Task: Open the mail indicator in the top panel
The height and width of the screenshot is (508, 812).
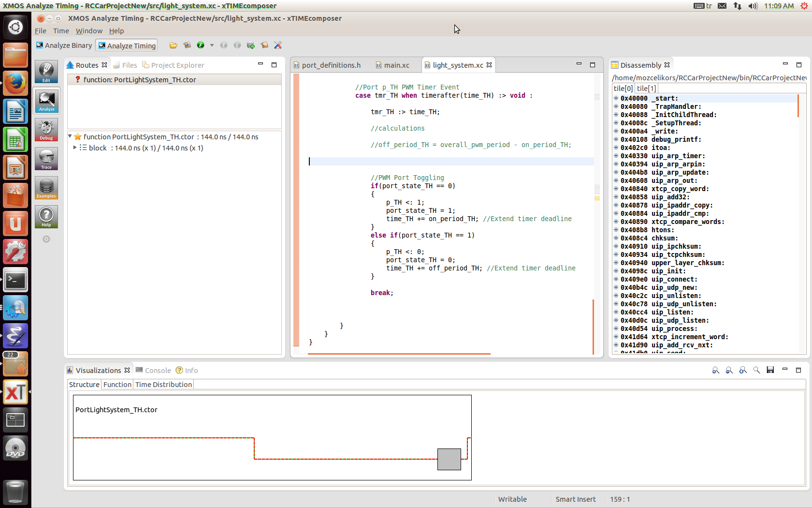Action: (722, 6)
